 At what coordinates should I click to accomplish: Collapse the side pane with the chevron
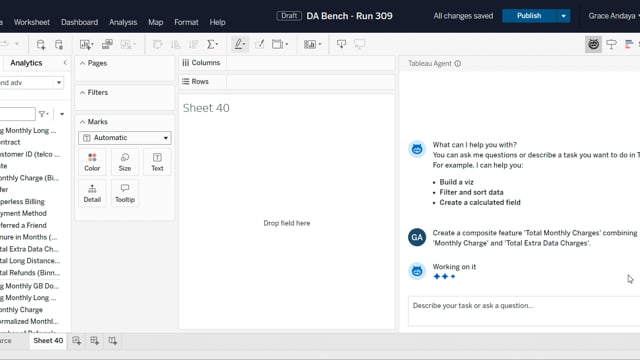pyautogui.click(x=65, y=63)
